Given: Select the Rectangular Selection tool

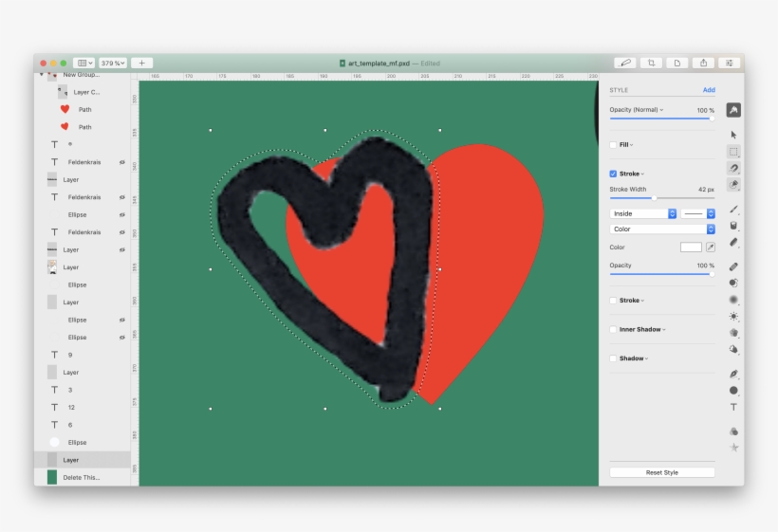Looking at the screenshot, I should pos(733,152).
